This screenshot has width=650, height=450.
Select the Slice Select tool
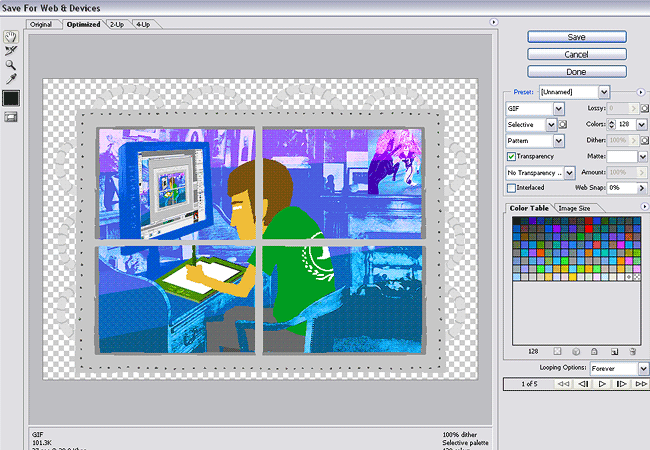pyautogui.click(x=11, y=50)
